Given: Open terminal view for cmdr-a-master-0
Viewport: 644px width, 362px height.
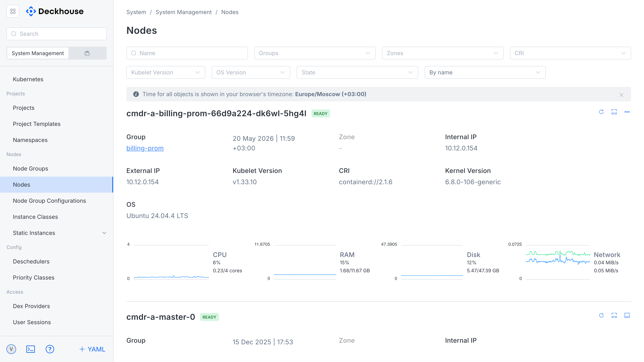Looking at the screenshot, I should 614,315.
